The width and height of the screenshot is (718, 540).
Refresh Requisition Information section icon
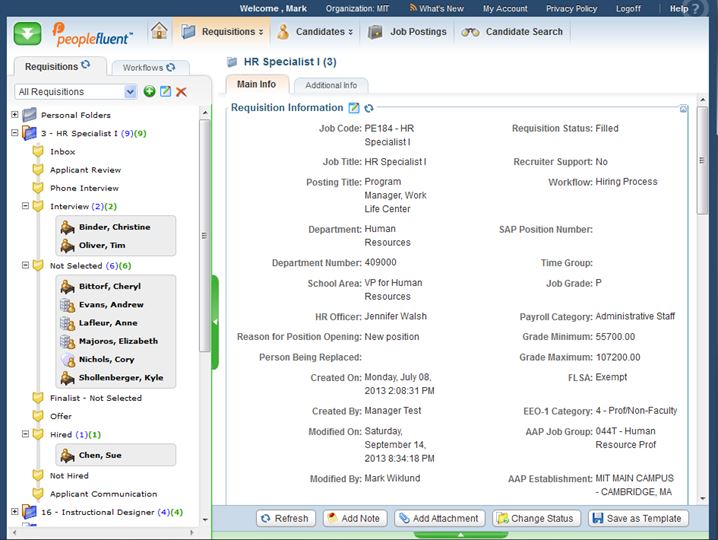(368, 108)
